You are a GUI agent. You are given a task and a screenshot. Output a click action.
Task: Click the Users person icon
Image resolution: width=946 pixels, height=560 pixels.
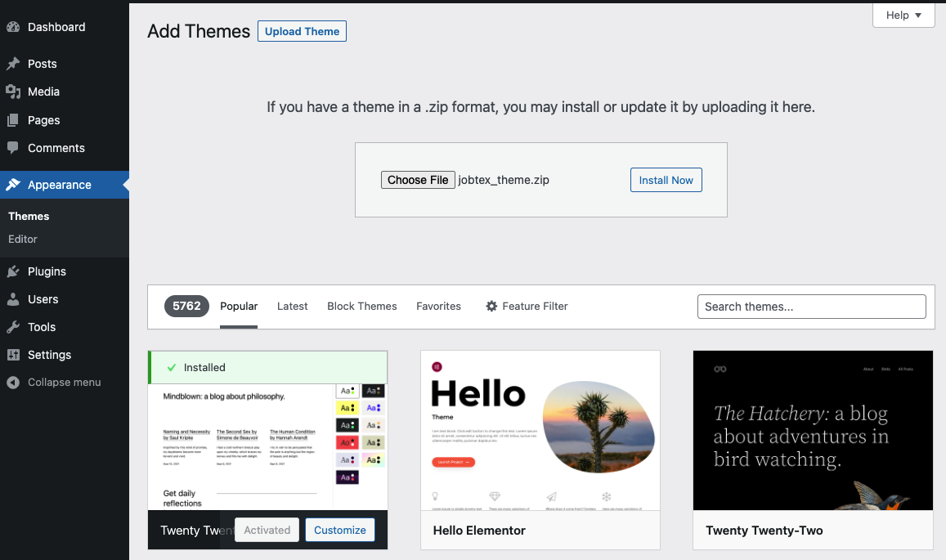click(x=12, y=299)
